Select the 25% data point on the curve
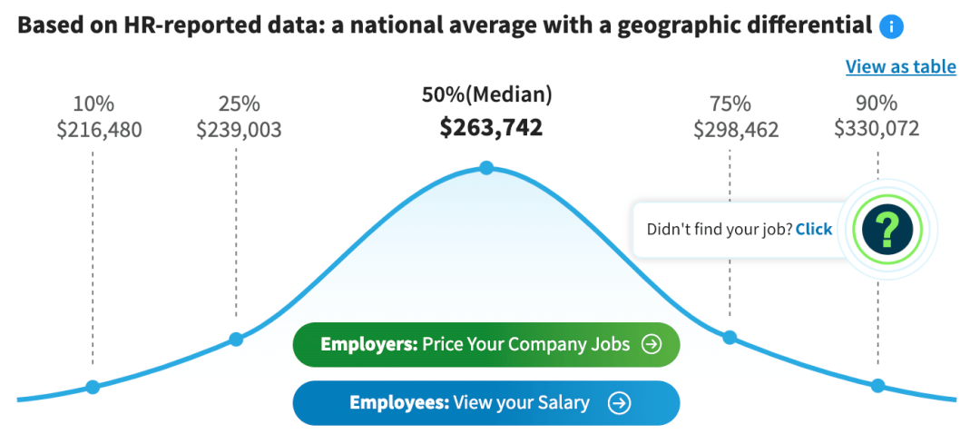Image resolution: width=980 pixels, height=434 pixels. click(x=236, y=339)
